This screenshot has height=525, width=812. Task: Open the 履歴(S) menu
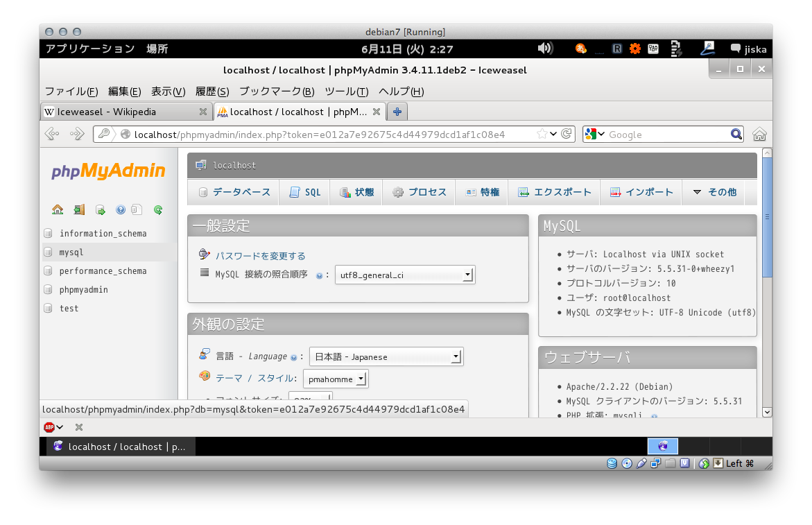212,92
